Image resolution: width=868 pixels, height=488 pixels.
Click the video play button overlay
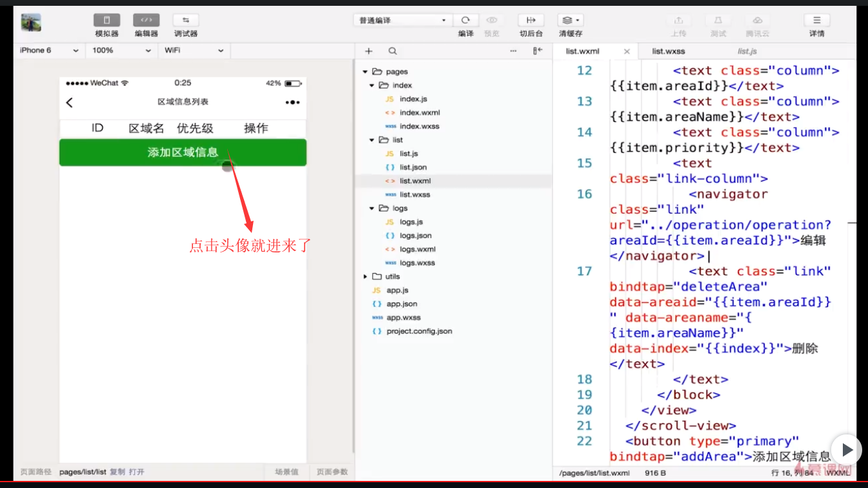coord(846,449)
